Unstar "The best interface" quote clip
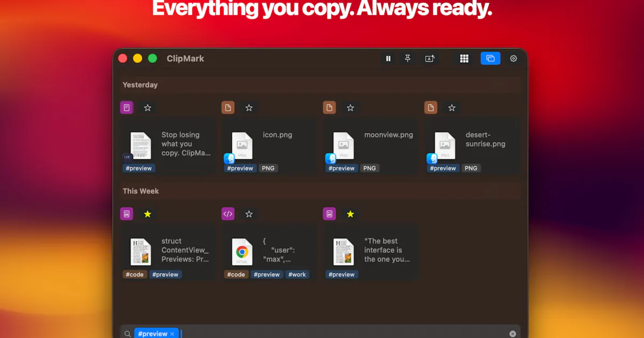Screen dimensions: 644x338 (350, 214)
